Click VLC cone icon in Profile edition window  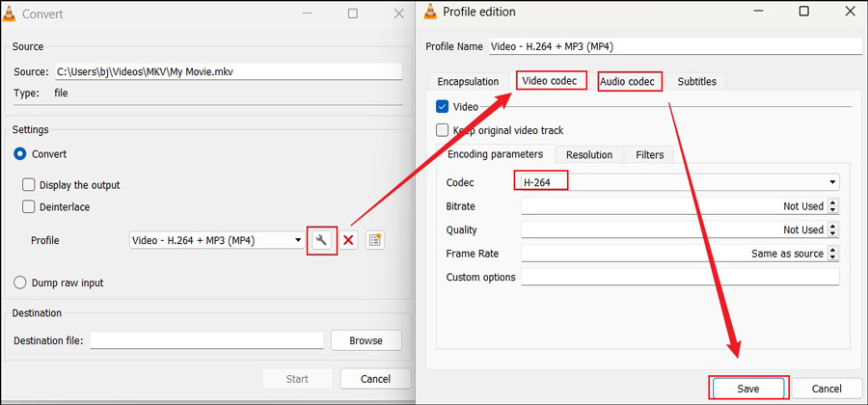click(x=430, y=12)
